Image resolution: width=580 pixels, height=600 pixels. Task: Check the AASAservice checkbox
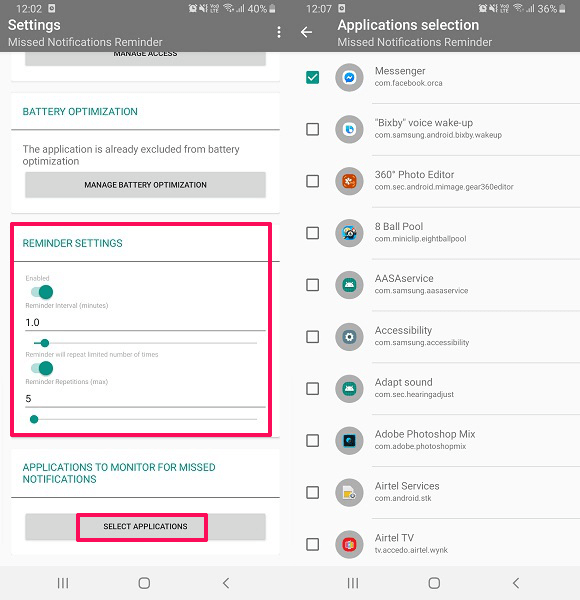pos(313,285)
